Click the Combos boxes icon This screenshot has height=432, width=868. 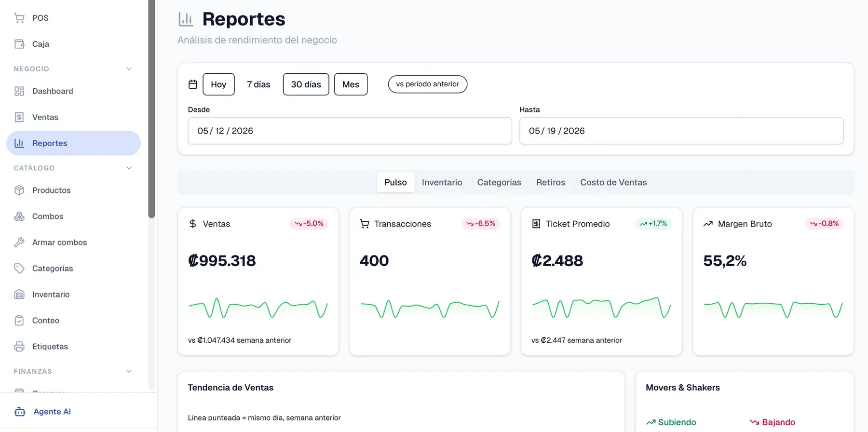[x=19, y=216]
